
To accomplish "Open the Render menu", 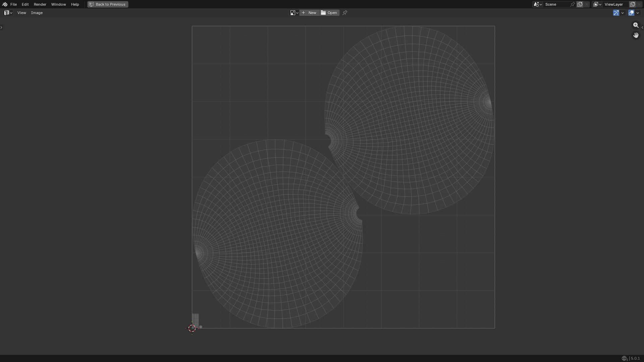I will [40, 4].
